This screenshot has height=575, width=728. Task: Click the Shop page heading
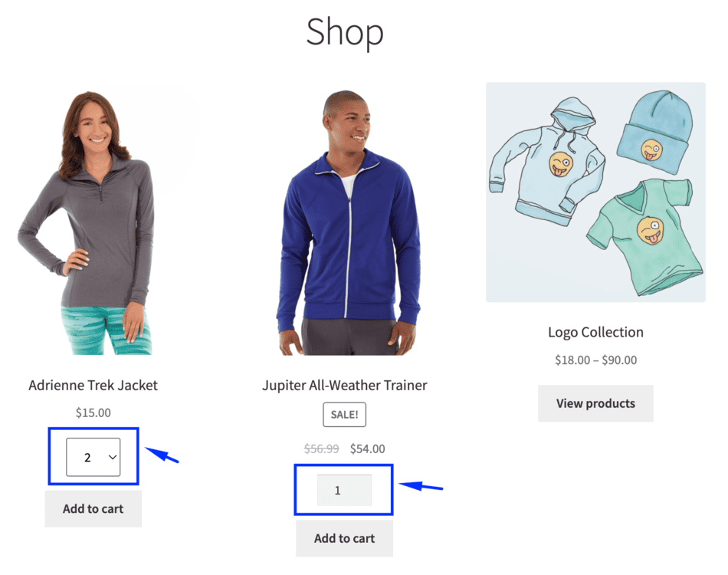[x=345, y=31]
